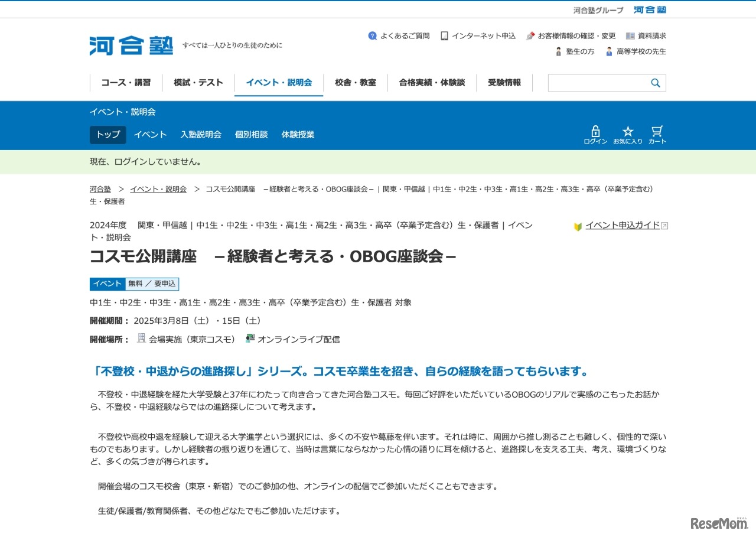Click the question mark icon beside よくあるご質問

click(373, 35)
